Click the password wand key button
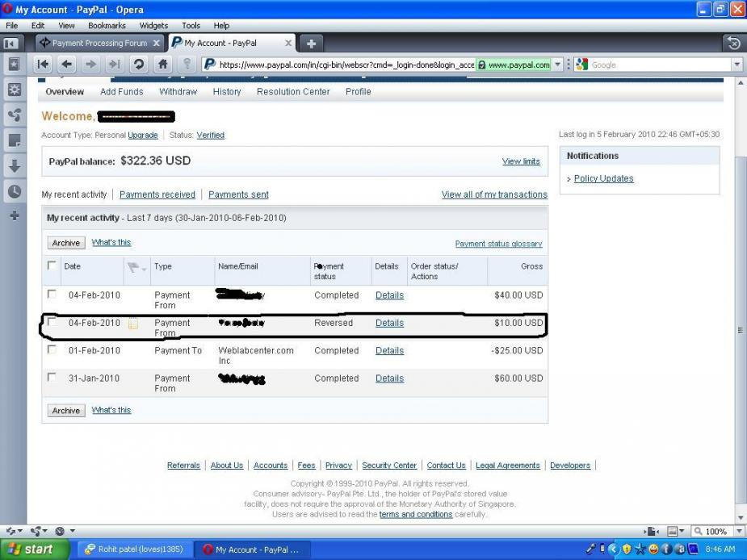 [187, 64]
